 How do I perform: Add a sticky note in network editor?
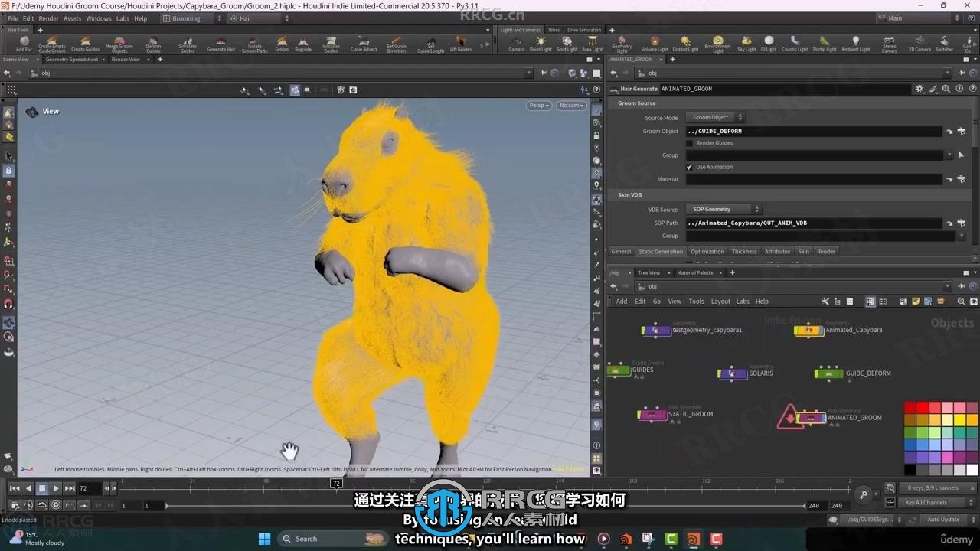point(916,302)
